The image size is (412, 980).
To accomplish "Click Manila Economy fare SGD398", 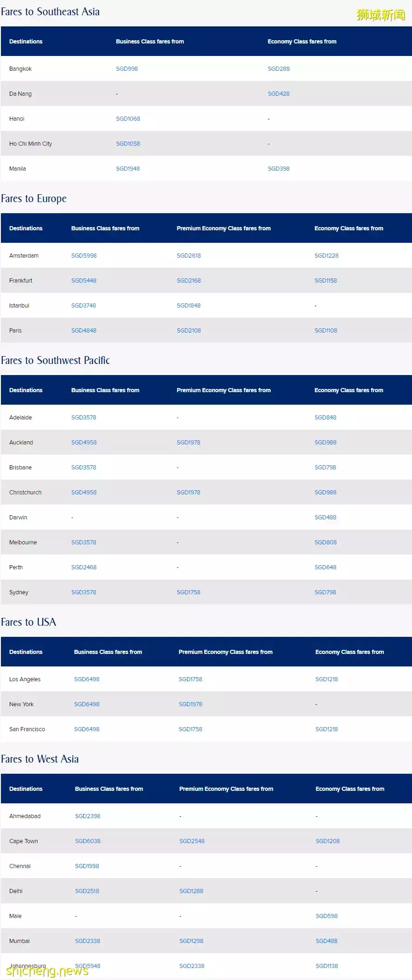I will click(279, 169).
